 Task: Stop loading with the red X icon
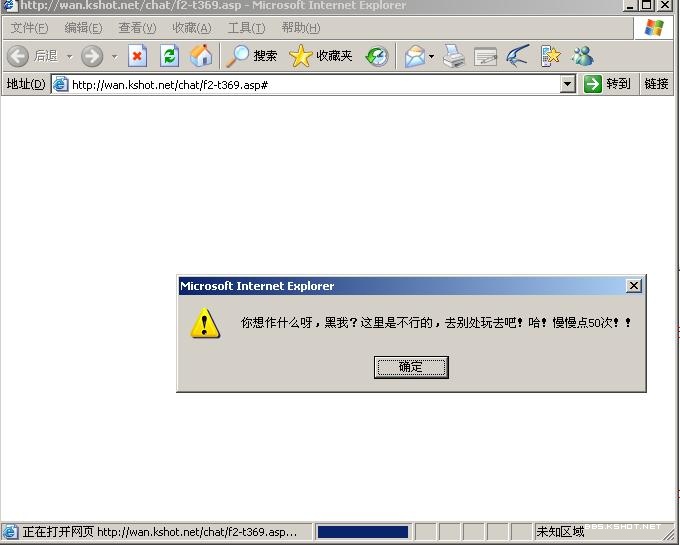pos(137,56)
